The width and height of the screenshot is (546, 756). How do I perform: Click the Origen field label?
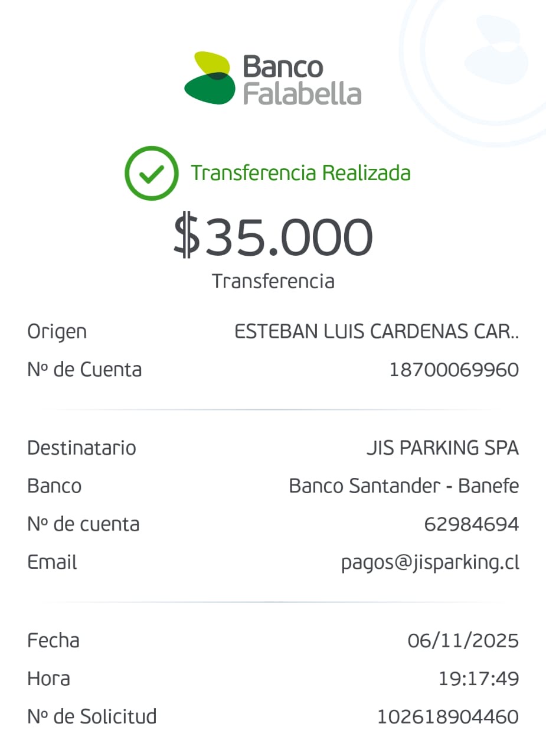click(57, 332)
